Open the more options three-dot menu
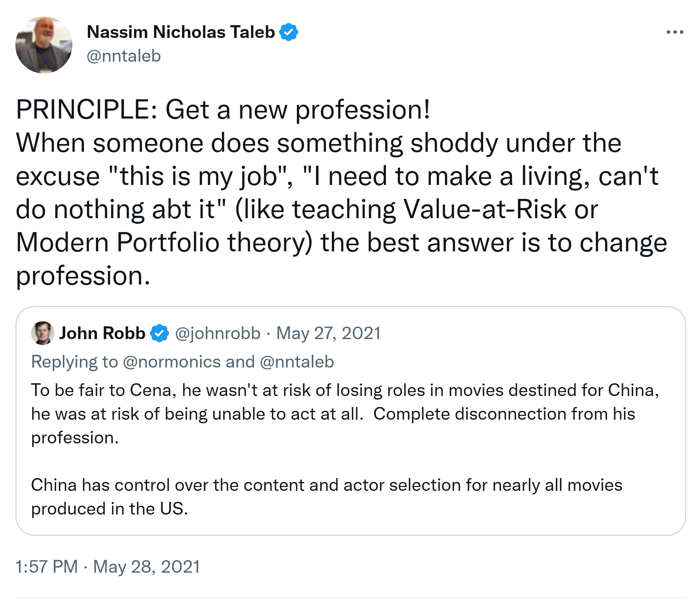This screenshot has width=700, height=610. (x=675, y=32)
